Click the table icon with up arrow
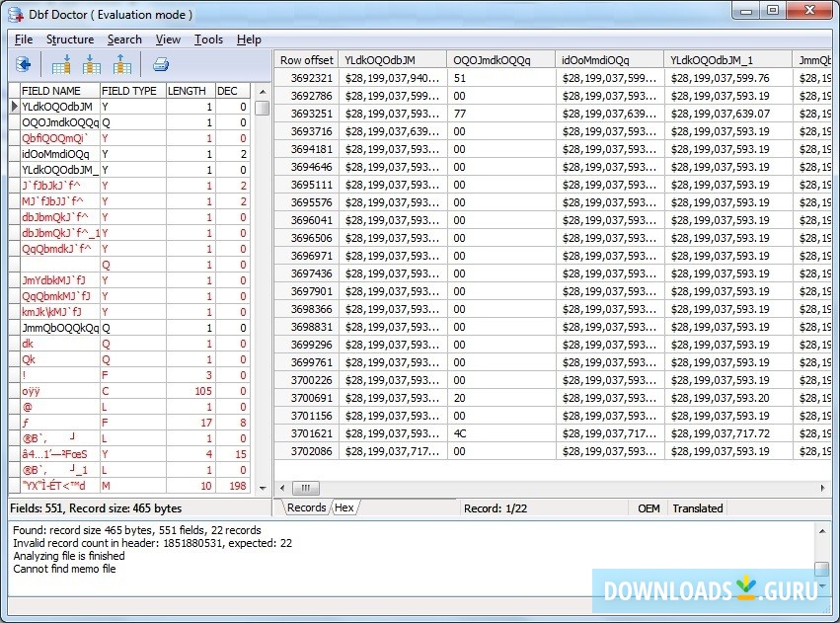The width and height of the screenshot is (840, 623). pyautogui.click(x=122, y=65)
